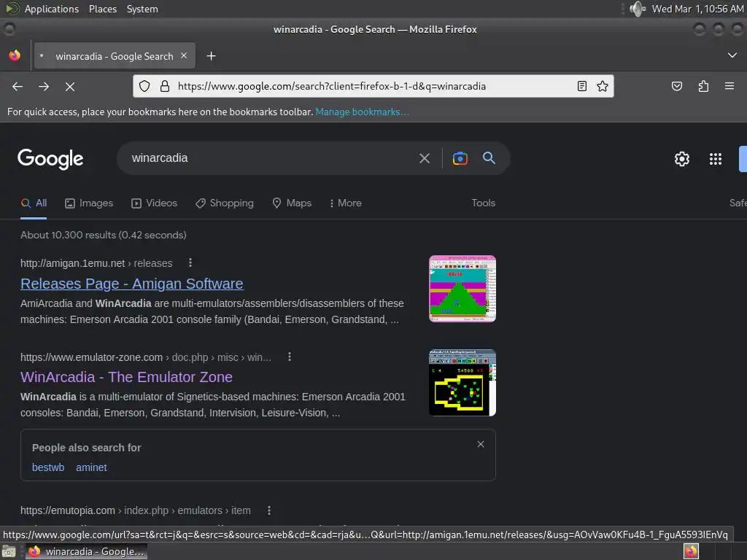This screenshot has width=747, height=560.
Task: Click the padlock site info icon
Action: pos(165,86)
